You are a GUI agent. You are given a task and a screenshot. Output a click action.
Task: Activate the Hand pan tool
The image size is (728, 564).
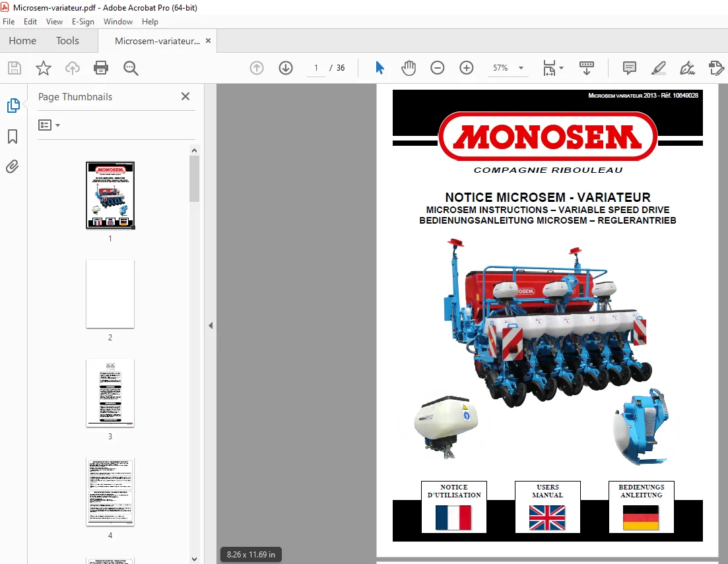pyautogui.click(x=409, y=68)
